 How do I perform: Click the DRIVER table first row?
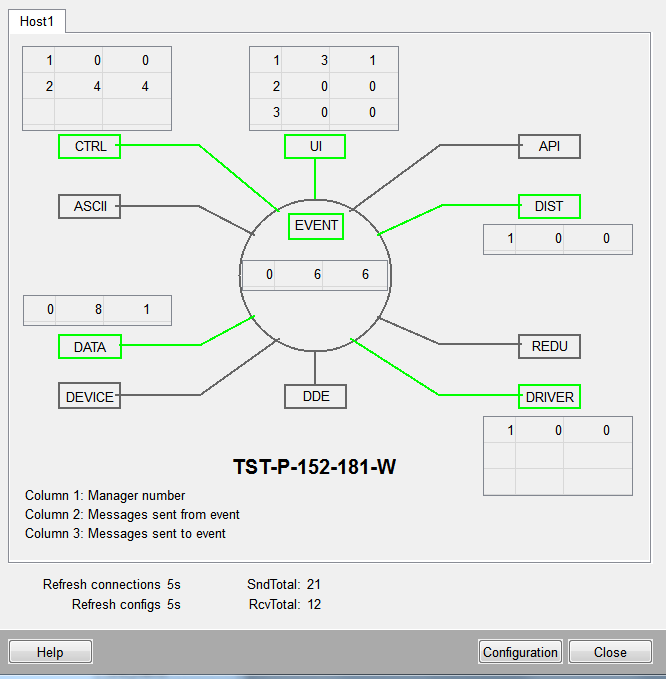[558, 431]
